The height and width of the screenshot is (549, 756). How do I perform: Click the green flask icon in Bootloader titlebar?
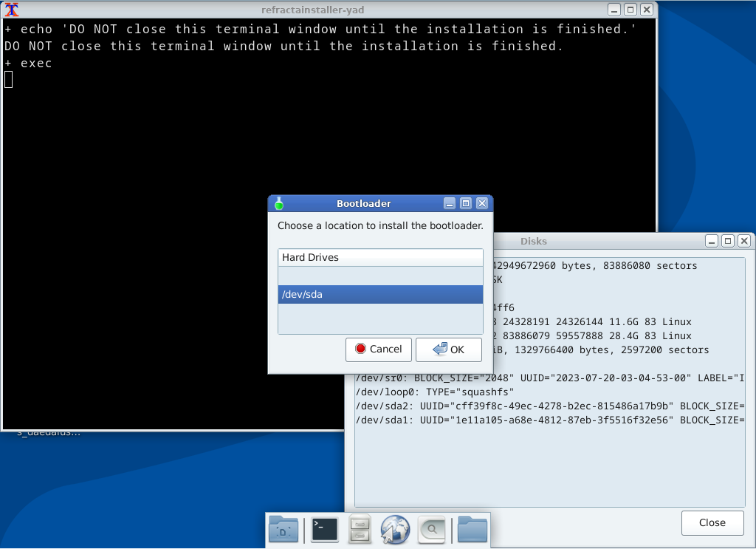pos(278,203)
